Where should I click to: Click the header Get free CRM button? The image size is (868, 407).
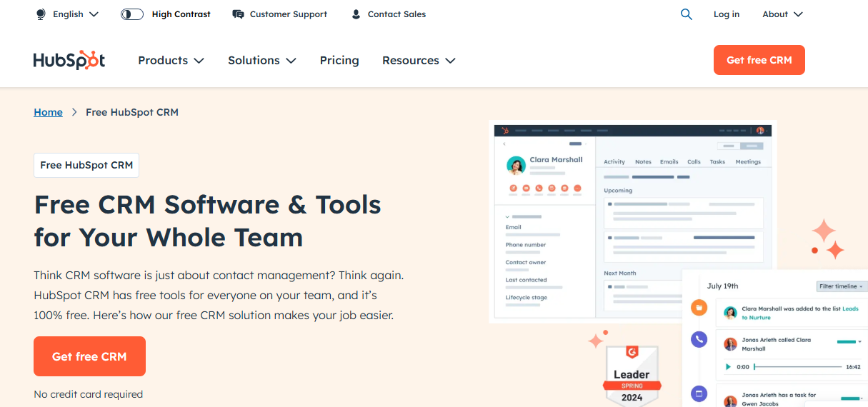[x=759, y=60]
